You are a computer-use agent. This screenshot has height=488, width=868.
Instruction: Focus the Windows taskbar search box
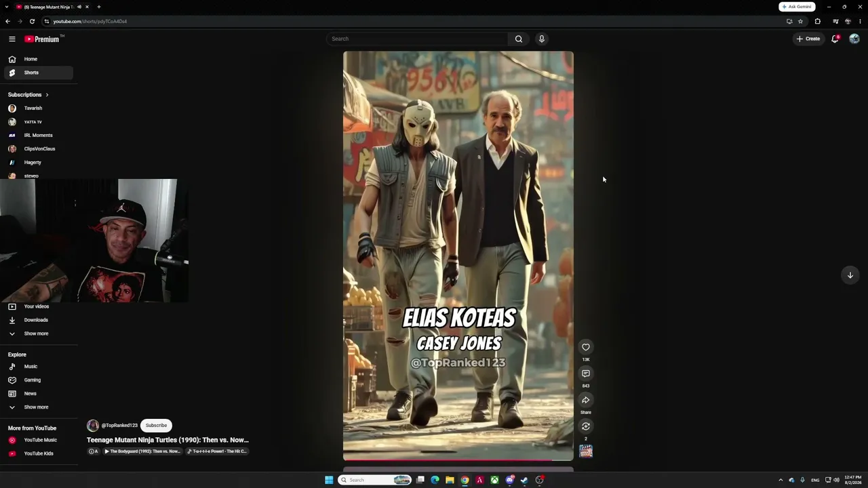(375, 480)
